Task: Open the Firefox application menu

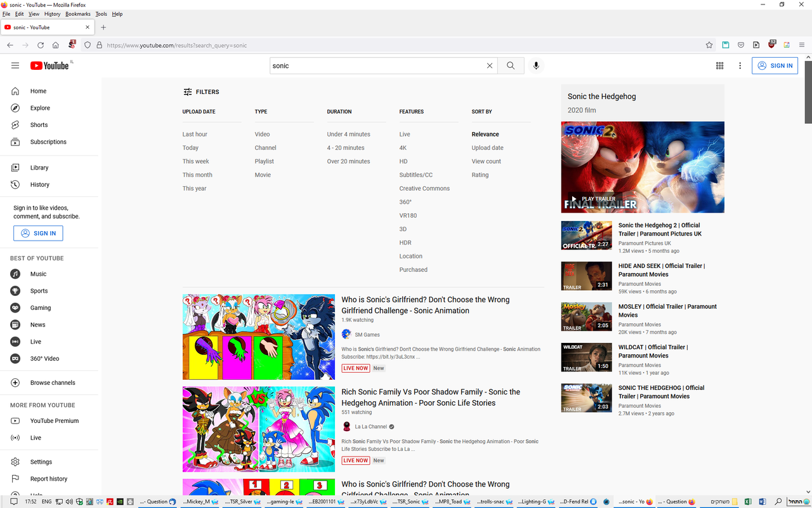Action: tap(802, 45)
